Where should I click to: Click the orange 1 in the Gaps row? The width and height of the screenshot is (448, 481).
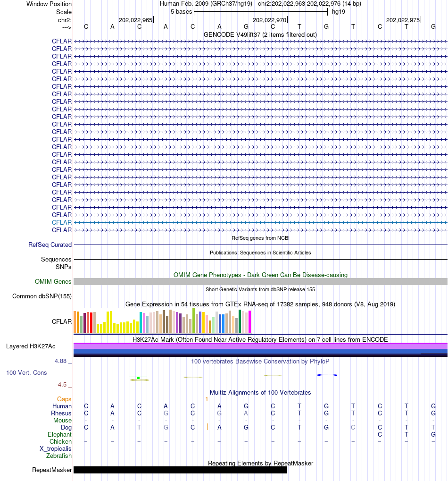click(x=207, y=399)
